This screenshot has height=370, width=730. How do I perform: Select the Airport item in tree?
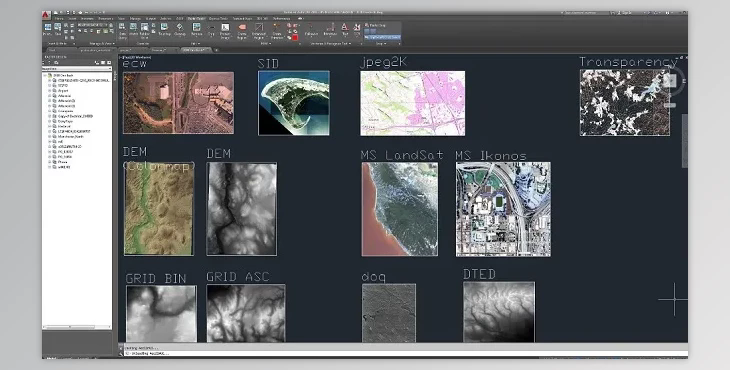(x=63, y=91)
